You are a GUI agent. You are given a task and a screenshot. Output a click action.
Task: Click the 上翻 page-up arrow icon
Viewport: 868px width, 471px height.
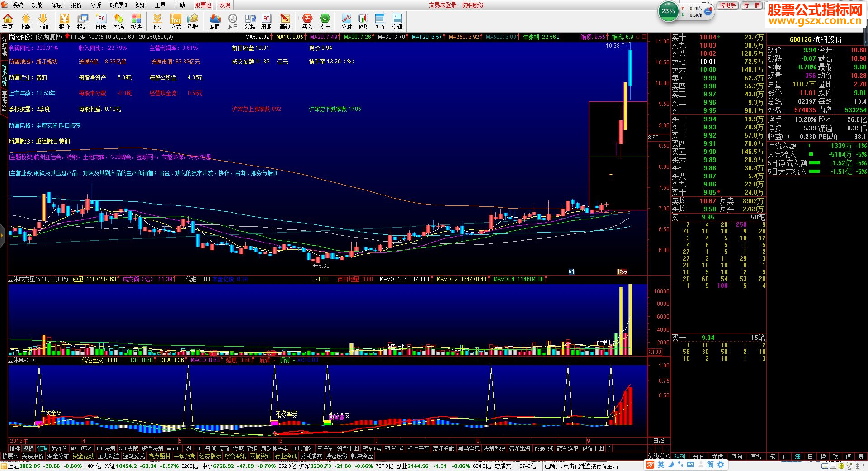click(25, 21)
